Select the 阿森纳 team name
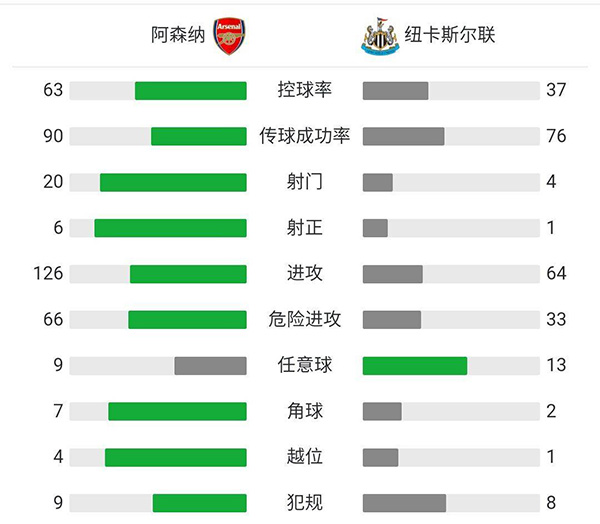Viewport: 600px width, 524px height. tap(177, 36)
